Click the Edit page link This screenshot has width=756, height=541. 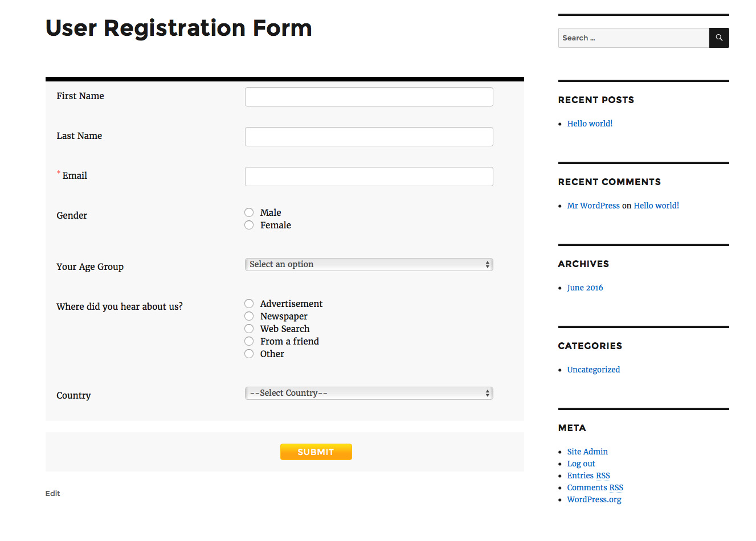click(x=52, y=493)
